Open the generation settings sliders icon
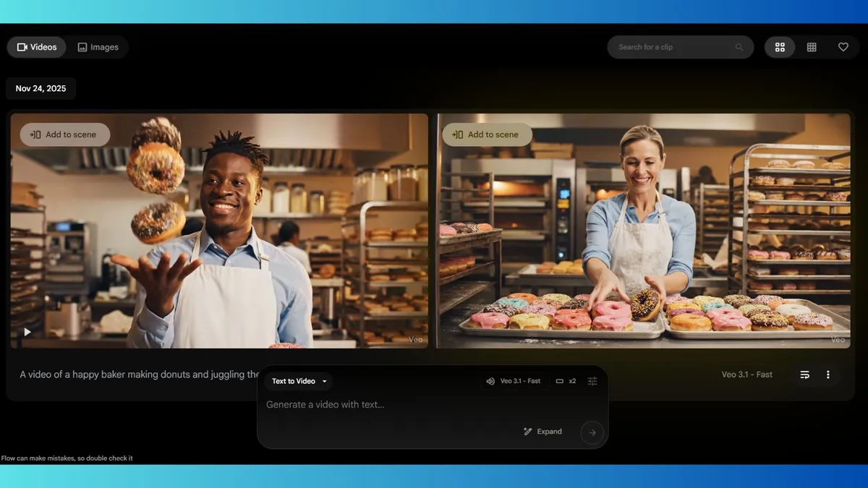The height and width of the screenshot is (488, 868). coord(592,381)
